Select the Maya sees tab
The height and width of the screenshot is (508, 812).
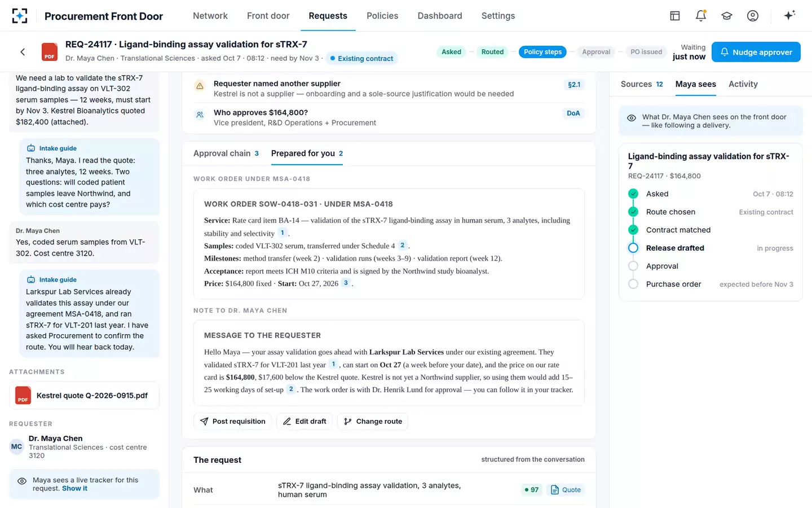pyautogui.click(x=696, y=84)
